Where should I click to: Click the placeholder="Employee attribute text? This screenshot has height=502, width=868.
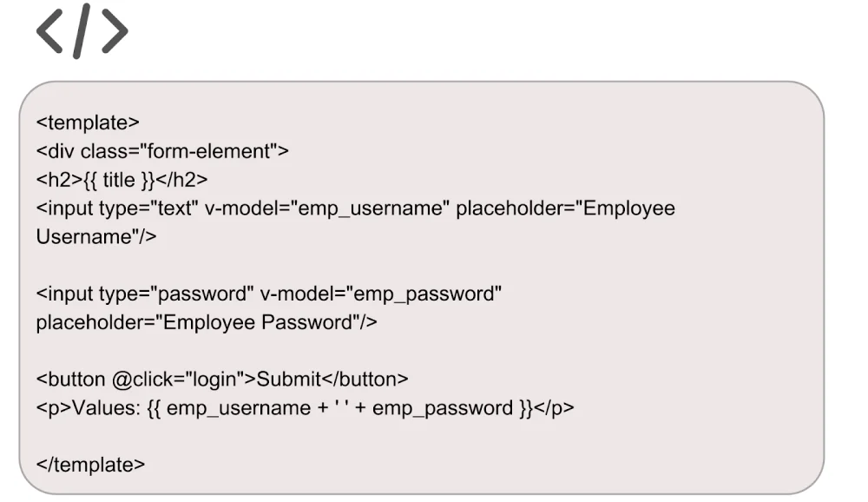tap(565, 208)
